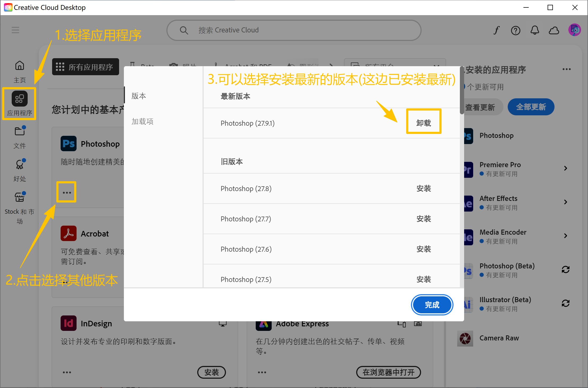Uninstall (卸载) Photoshop 27.9.1
The image size is (588, 388).
pos(424,123)
